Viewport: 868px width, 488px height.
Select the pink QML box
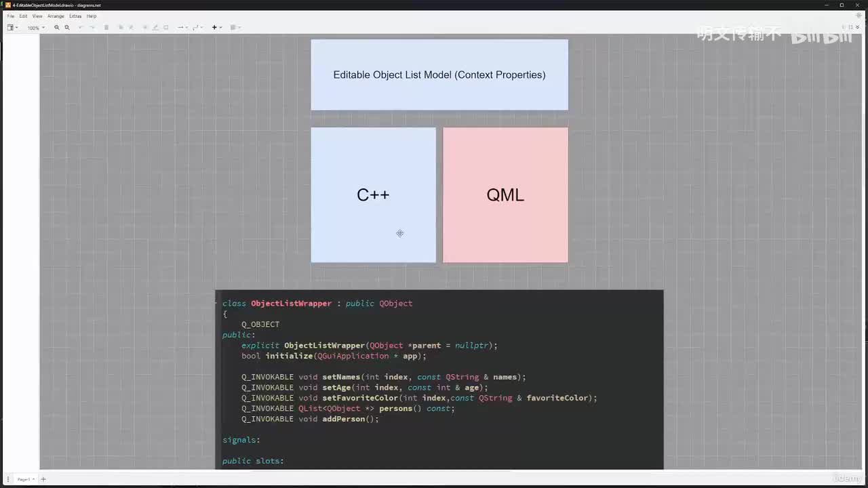tap(506, 195)
